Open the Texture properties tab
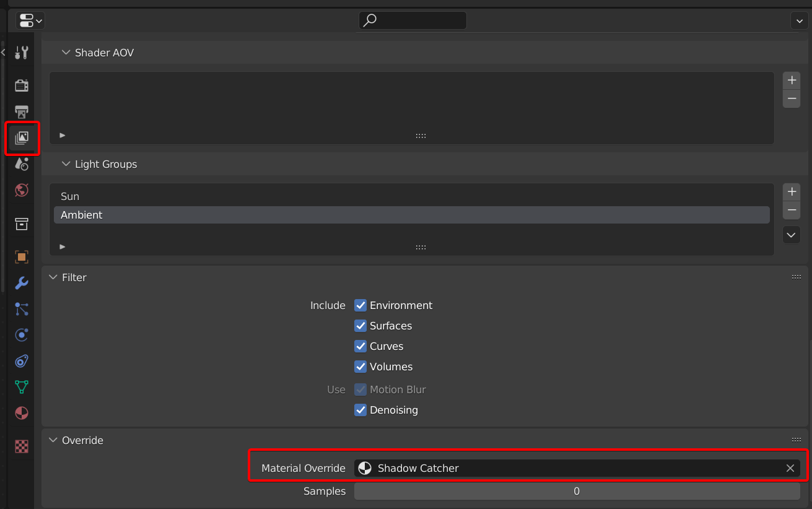812x509 pixels. (x=22, y=446)
